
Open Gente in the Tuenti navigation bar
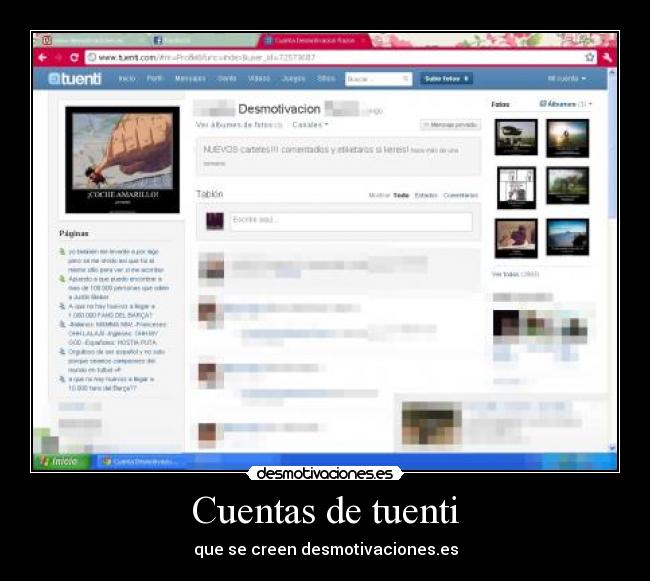pyautogui.click(x=227, y=78)
